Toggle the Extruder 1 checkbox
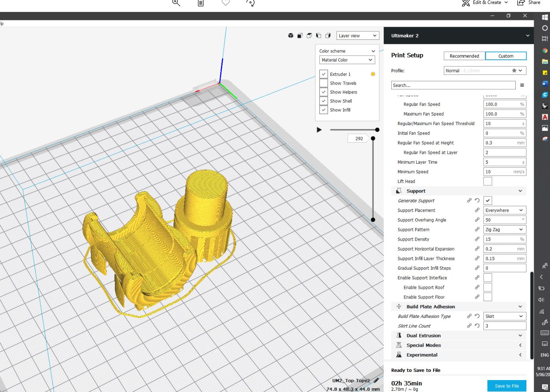 tap(323, 74)
